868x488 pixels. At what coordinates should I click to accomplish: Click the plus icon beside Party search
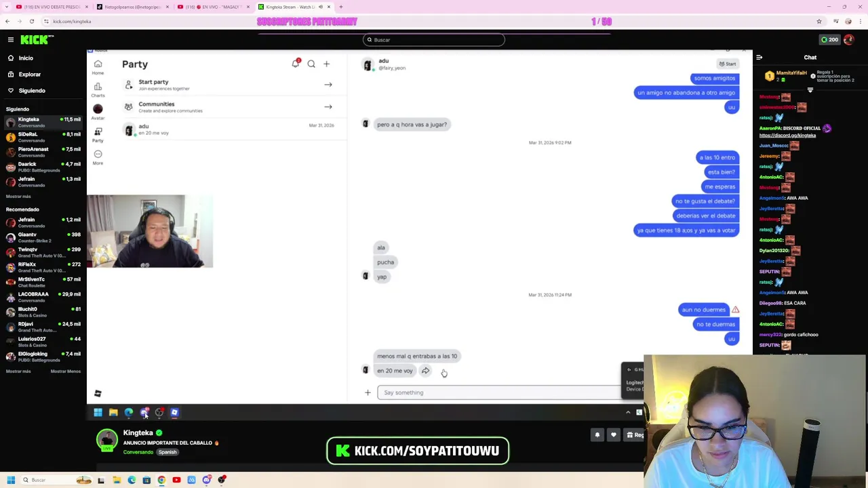click(x=326, y=64)
